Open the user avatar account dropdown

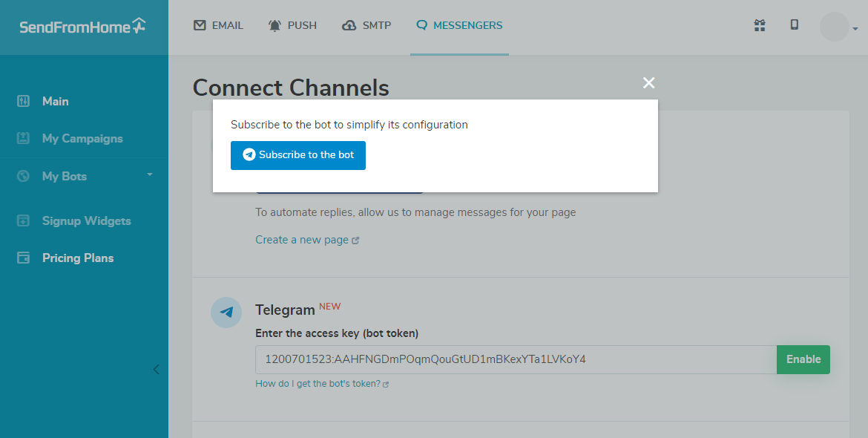coord(838,27)
